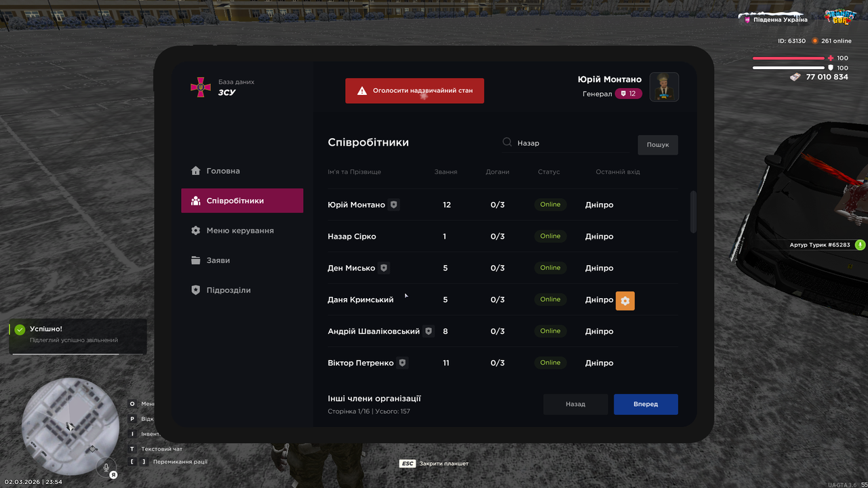868x488 pixels.
Task: Click rank value 11 for Віктор Петренко
Action: tap(446, 363)
